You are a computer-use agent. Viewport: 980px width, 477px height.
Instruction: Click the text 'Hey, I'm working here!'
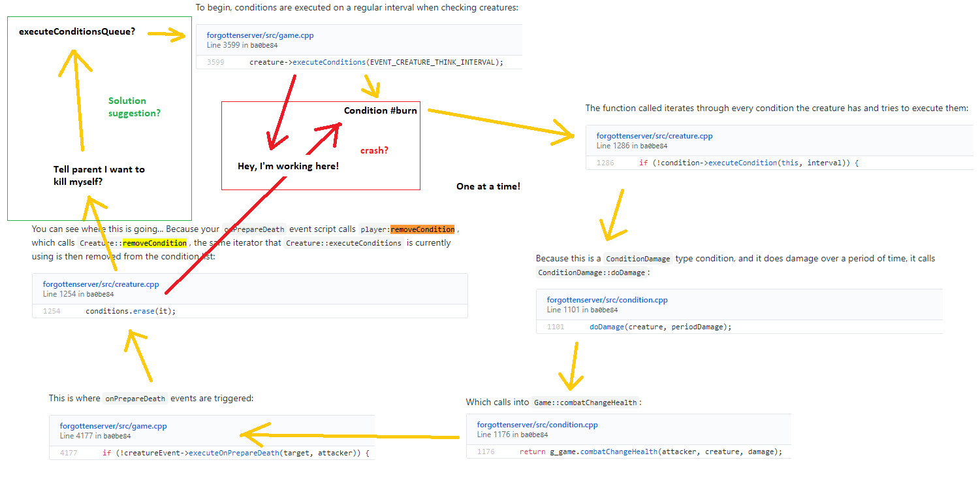coord(289,167)
